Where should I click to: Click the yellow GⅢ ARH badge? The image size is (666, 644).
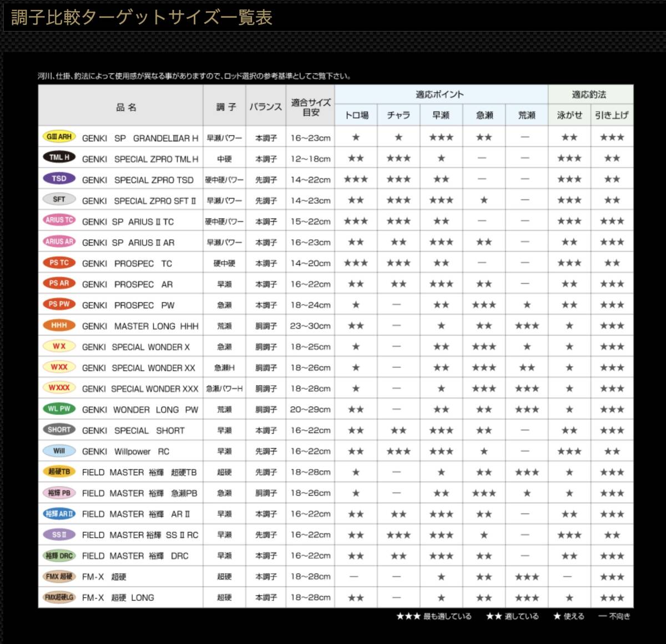59,136
